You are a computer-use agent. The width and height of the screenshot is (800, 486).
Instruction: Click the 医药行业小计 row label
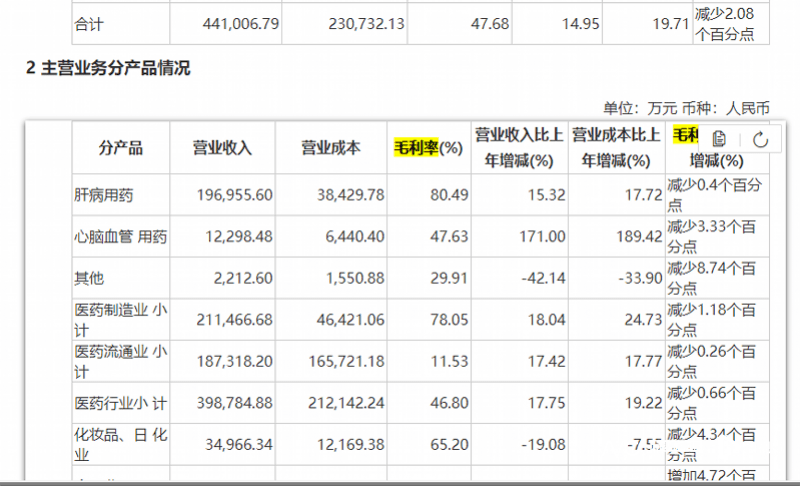(120, 403)
